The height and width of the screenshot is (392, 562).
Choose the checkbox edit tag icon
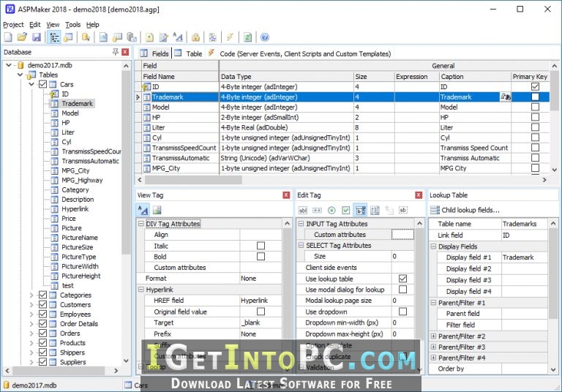click(346, 210)
